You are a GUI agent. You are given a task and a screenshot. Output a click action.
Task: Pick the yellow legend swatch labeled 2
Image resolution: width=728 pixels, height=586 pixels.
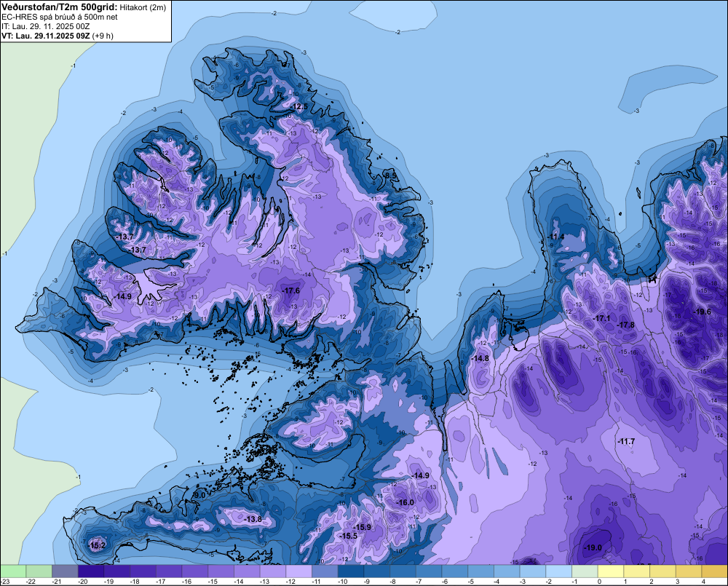pyautogui.click(x=663, y=571)
